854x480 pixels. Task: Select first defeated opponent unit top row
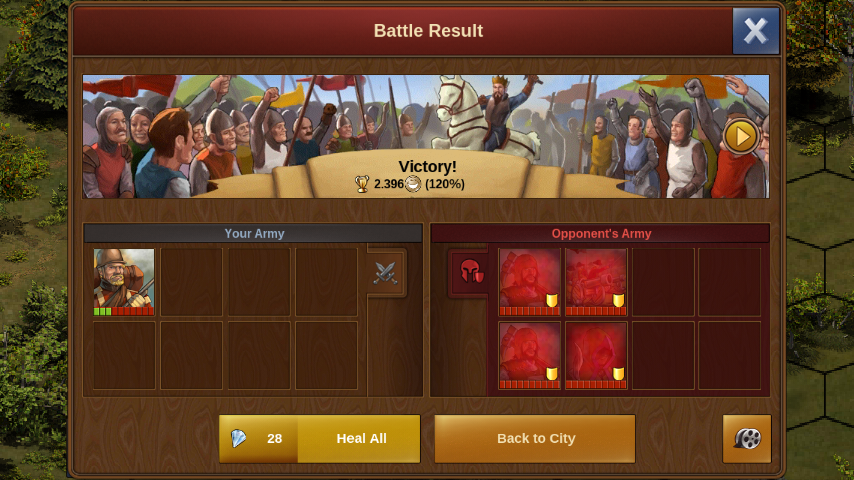(x=529, y=282)
